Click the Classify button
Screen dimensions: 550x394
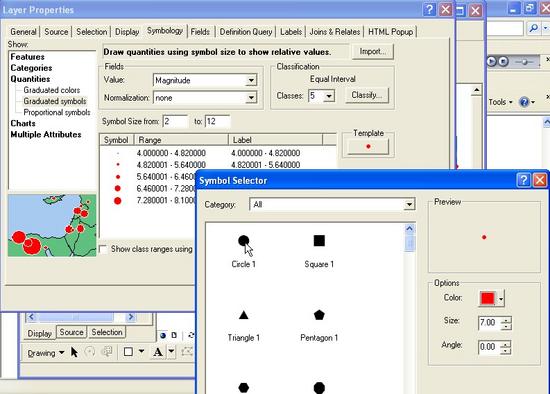(x=367, y=95)
